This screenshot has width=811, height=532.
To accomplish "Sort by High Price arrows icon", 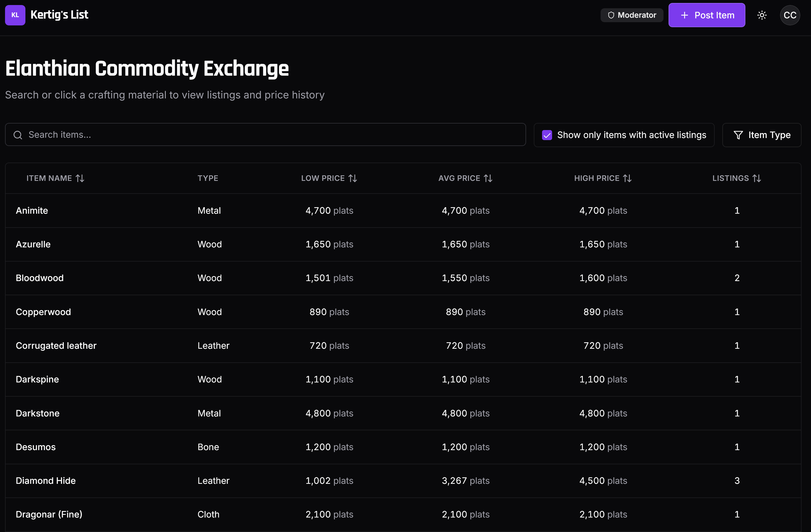I will 627,178.
